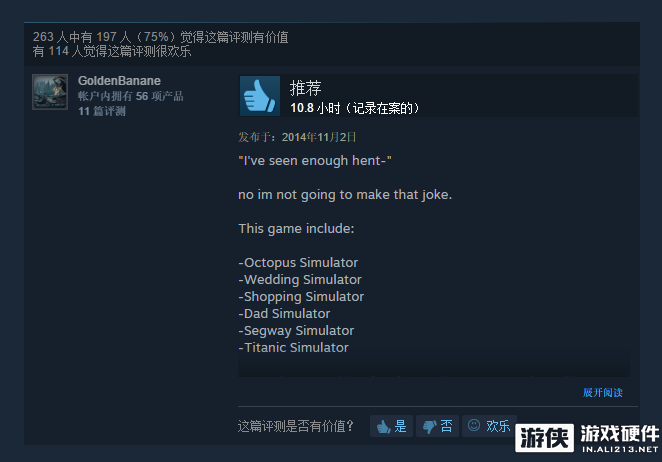662x462 pixels.
Task: Click the thumbs-down icon in 否 button
Action: (x=430, y=427)
